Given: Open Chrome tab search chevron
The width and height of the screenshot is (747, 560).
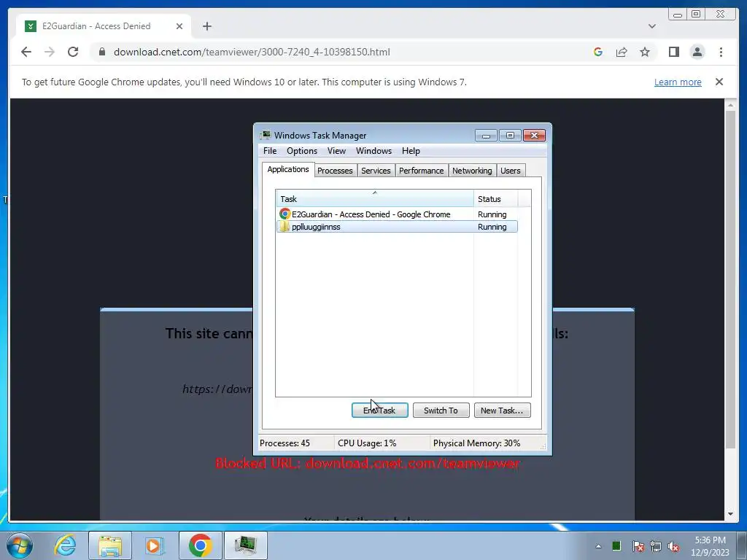Looking at the screenshot, I should point(651,26).
